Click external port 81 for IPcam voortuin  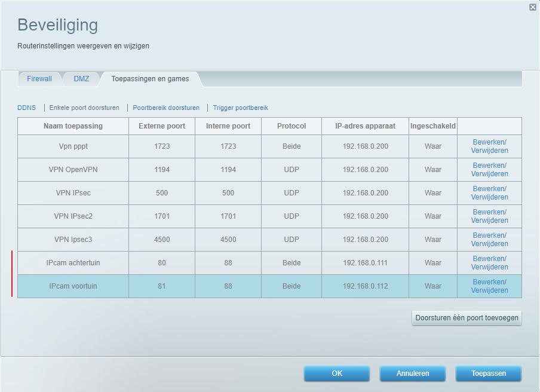[162, 286]
